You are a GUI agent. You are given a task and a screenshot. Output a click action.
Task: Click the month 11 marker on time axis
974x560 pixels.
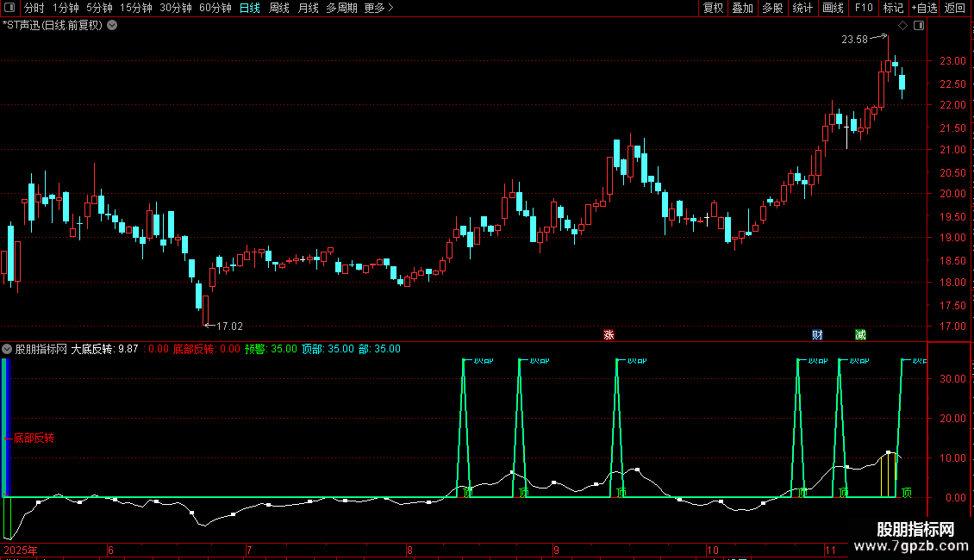click(831, 550)
